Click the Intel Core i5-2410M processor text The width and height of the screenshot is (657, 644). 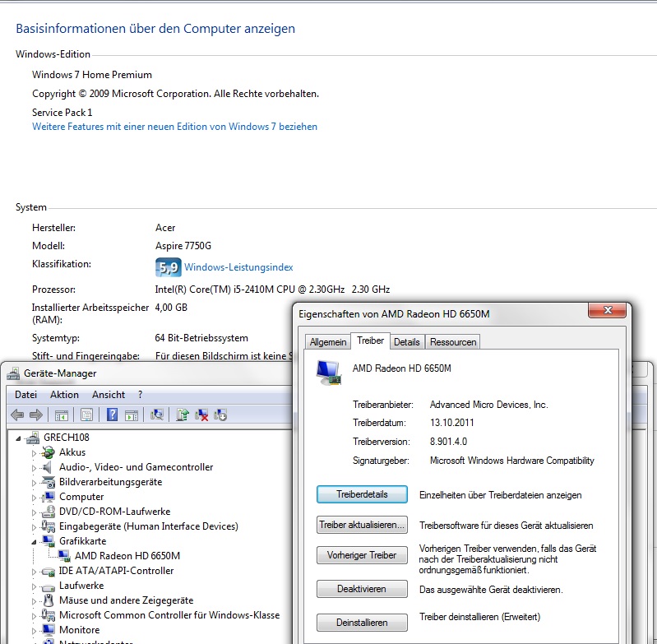pyautogui.click(x=272, y=290)
